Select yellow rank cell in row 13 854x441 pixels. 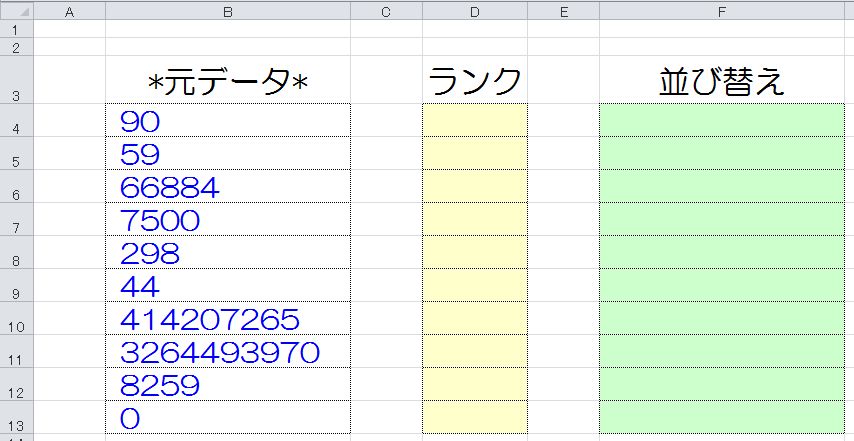pyautogui.click(x=474, y=417)
